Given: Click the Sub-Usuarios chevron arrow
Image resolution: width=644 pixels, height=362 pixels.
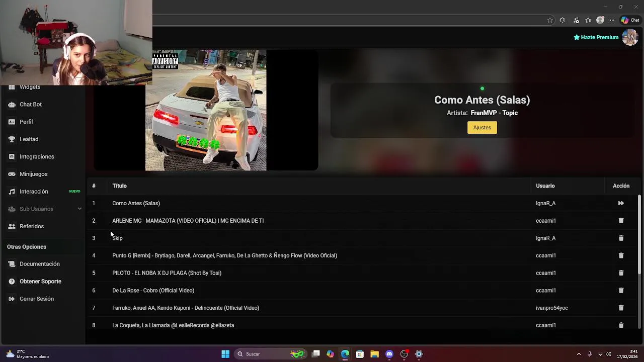Looking at the screenshot, I should pos(79,209).
